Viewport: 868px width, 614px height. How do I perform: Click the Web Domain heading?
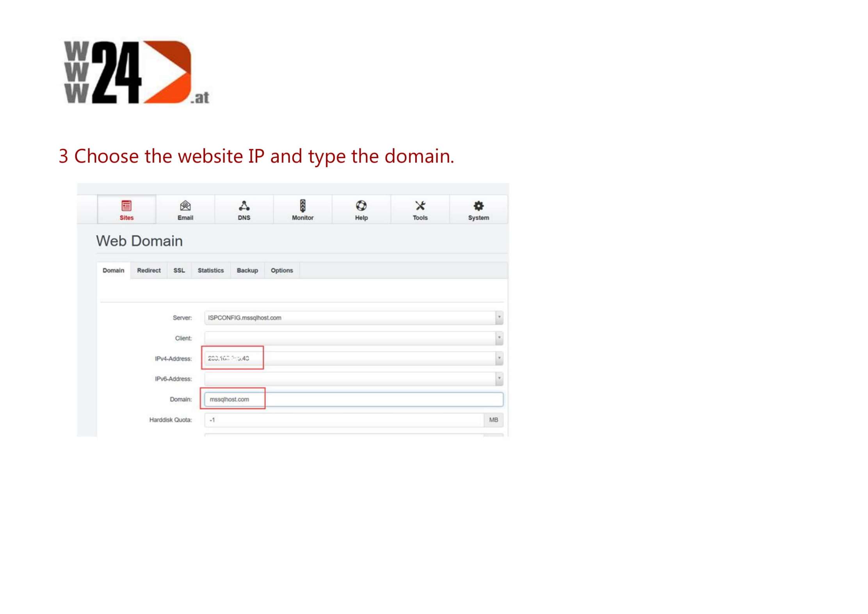(139, 241)
